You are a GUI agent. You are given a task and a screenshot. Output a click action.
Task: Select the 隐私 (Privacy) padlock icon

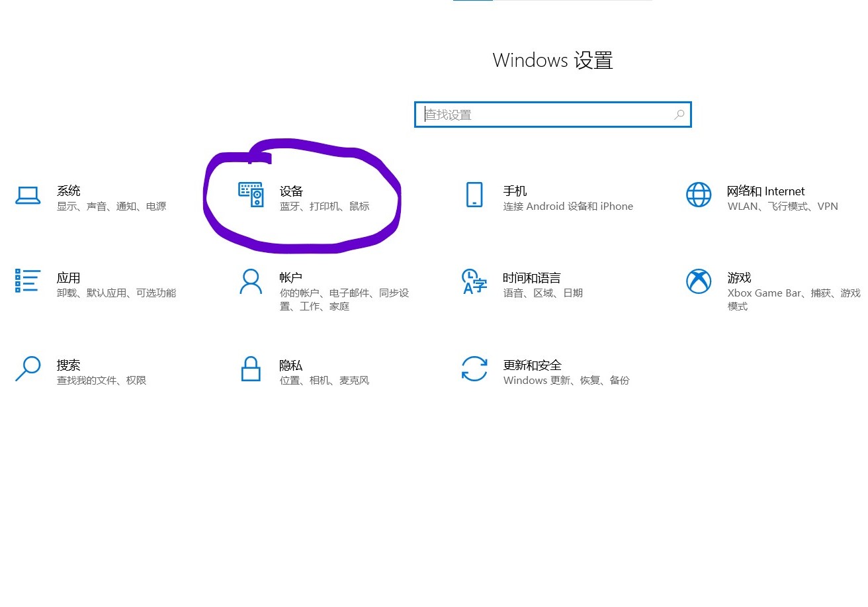[251, 369]
